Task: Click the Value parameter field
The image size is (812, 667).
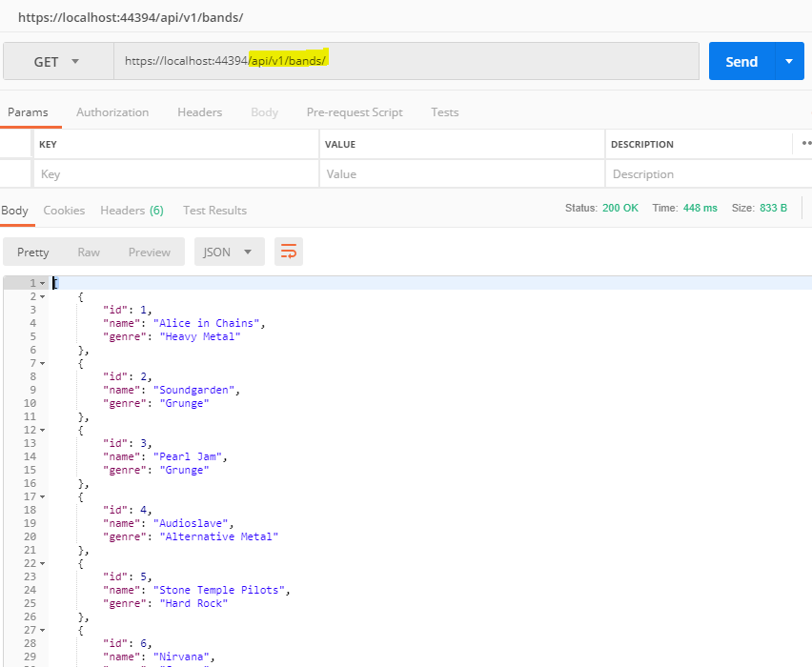Action: pos(462,174)
